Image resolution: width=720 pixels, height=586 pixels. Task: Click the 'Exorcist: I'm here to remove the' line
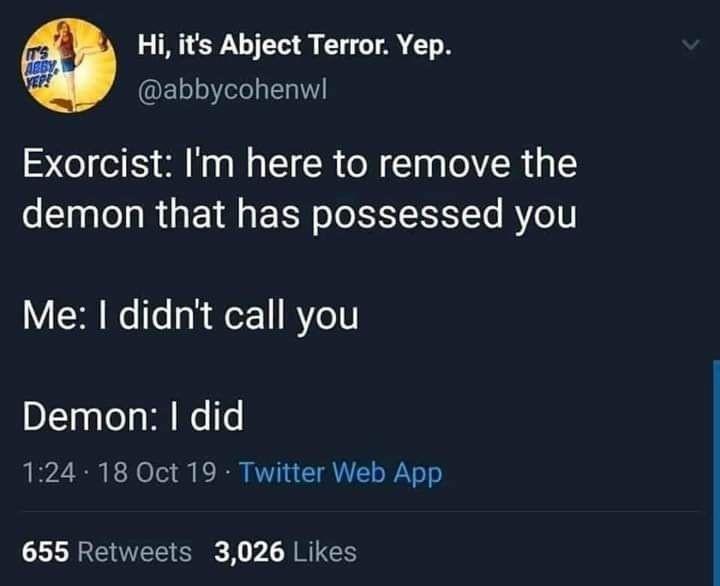299,164
